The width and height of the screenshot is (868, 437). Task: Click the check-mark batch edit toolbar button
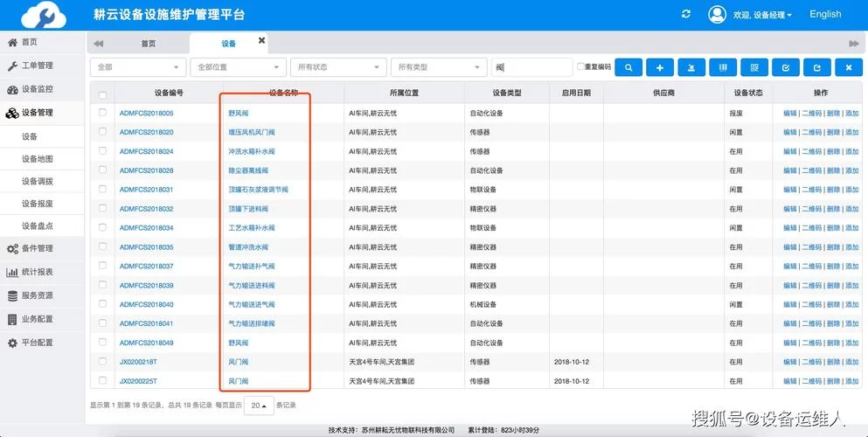point(786,67)
